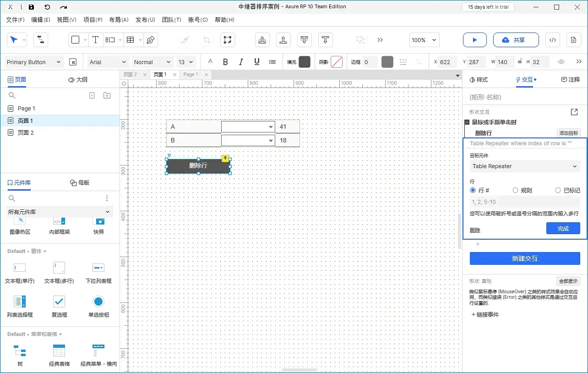Open the 100% zoom level dropdown
The height and width of the screenshot is (373, 588).
pyautogui.click(x=424, y=40)
